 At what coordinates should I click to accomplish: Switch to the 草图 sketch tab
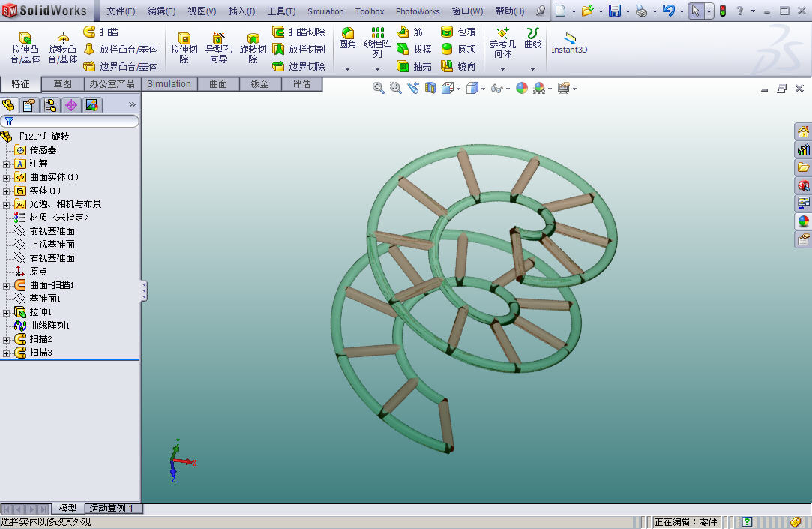point(63,84)
